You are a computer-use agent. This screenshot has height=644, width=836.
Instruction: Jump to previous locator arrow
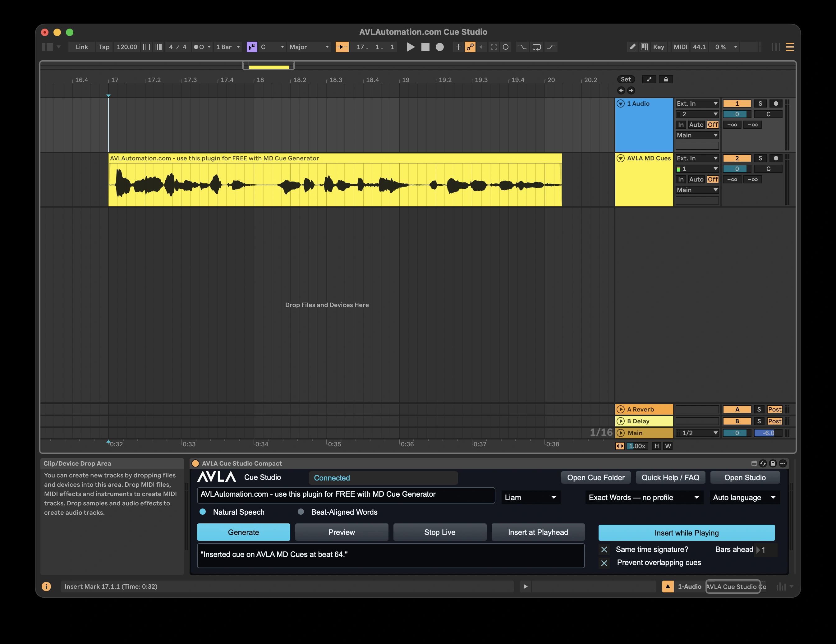pyautogui.click(x=621, y=91)
